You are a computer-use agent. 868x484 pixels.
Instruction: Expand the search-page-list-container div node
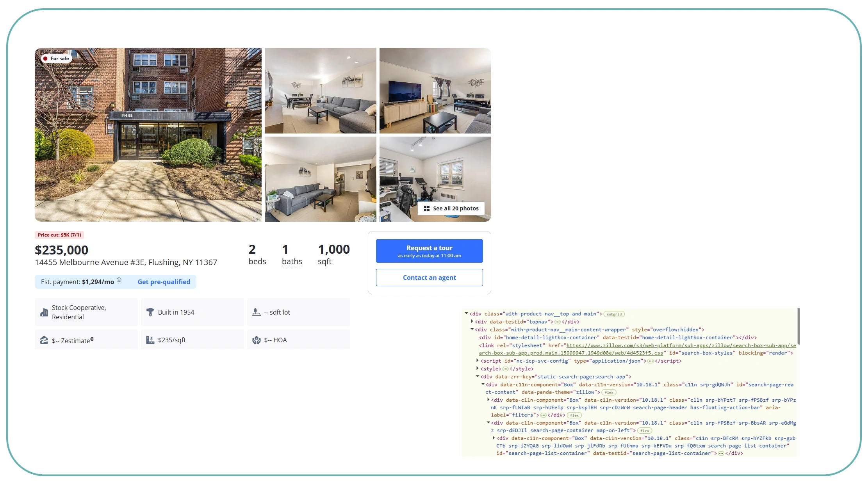(494, 438)
